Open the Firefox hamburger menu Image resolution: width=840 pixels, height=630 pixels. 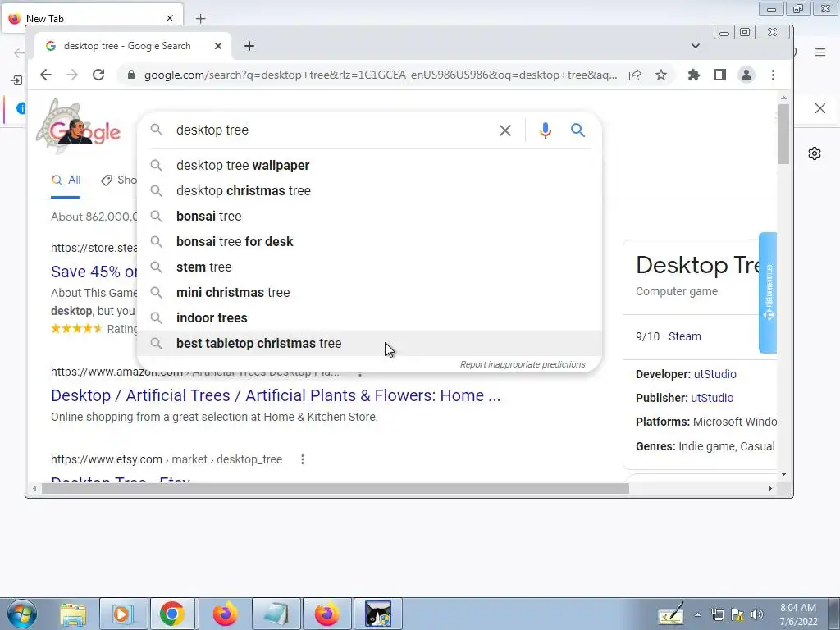tap(820, 52)
